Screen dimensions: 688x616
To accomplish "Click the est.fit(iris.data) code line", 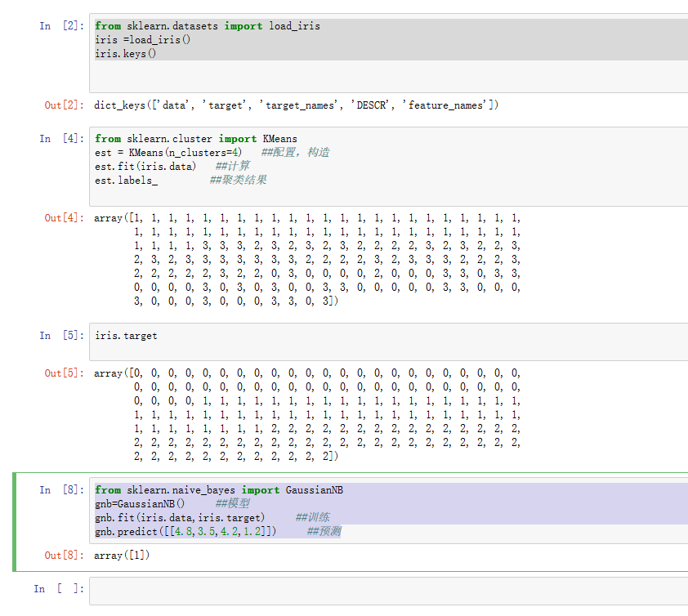I will coord(145,166).
